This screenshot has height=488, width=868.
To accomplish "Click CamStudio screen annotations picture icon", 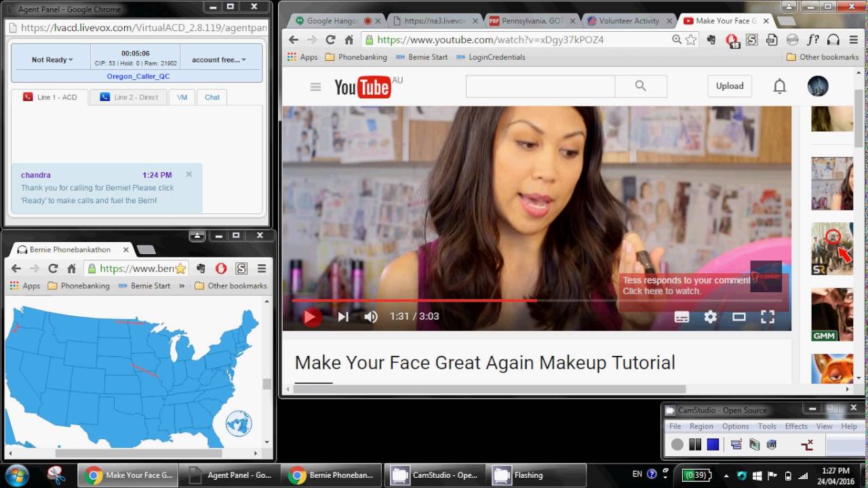I will tap(754, 445).
